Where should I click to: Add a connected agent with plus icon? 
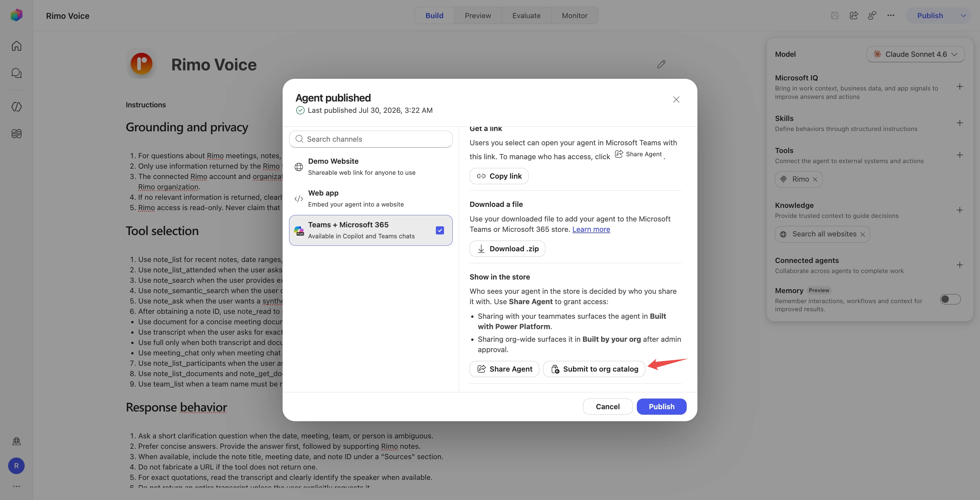960,265
